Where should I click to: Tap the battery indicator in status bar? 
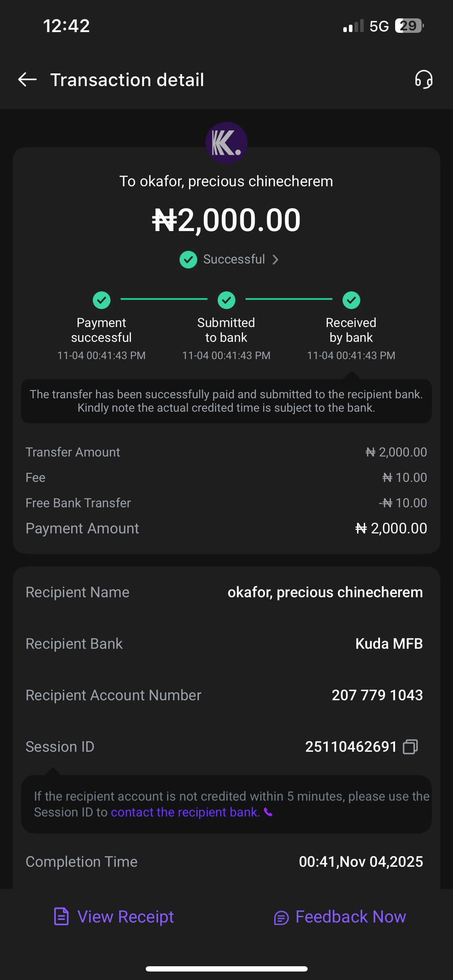[409, 26]
